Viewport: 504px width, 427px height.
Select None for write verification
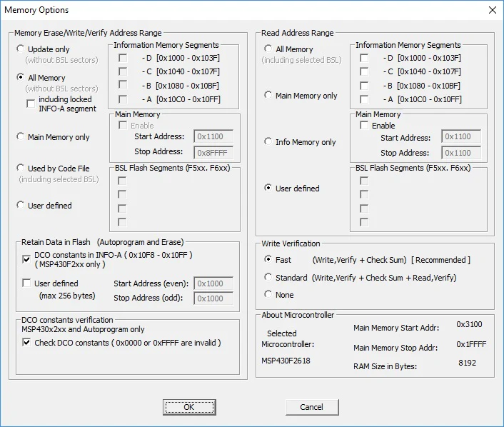268,295
